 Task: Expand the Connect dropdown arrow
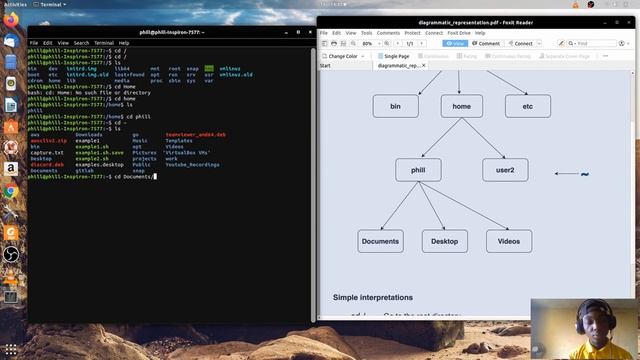point(539,43)
